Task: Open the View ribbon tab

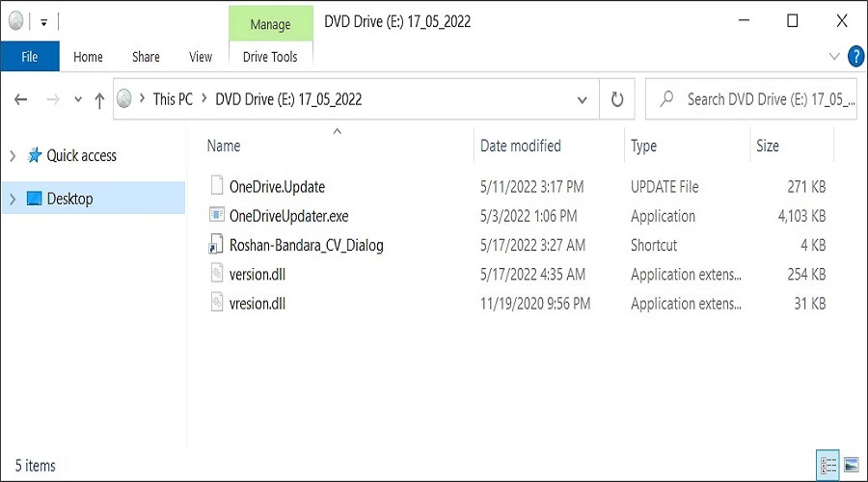Action: click(x=201, y=57)
